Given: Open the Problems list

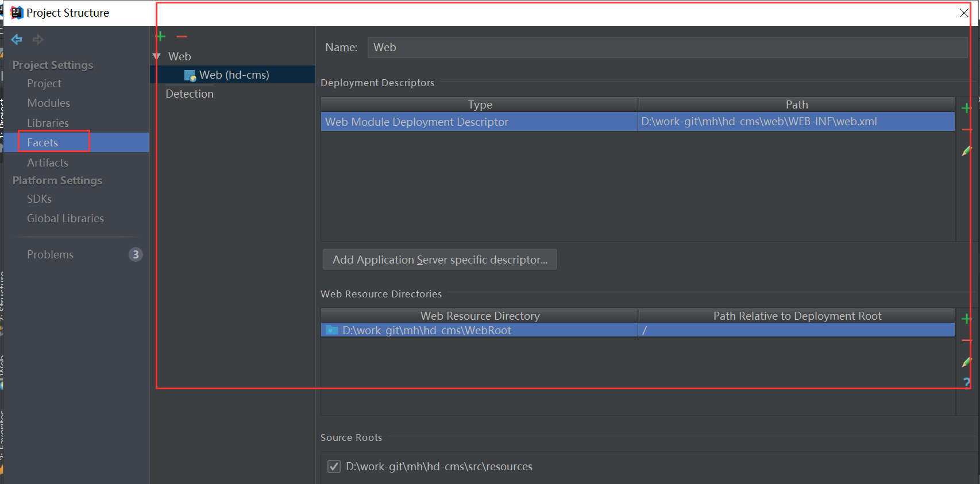Looking at the screenshot, I should [x=50, y=254].
